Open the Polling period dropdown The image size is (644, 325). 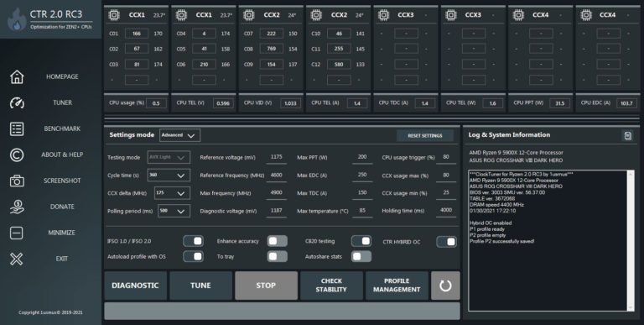tap(174, 211)
